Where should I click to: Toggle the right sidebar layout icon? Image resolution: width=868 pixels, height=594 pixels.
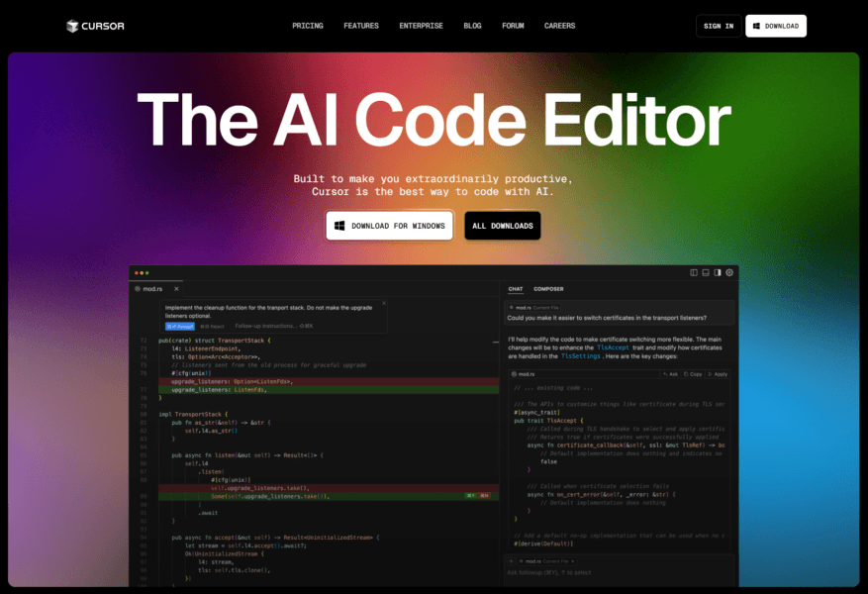(718, 272)
